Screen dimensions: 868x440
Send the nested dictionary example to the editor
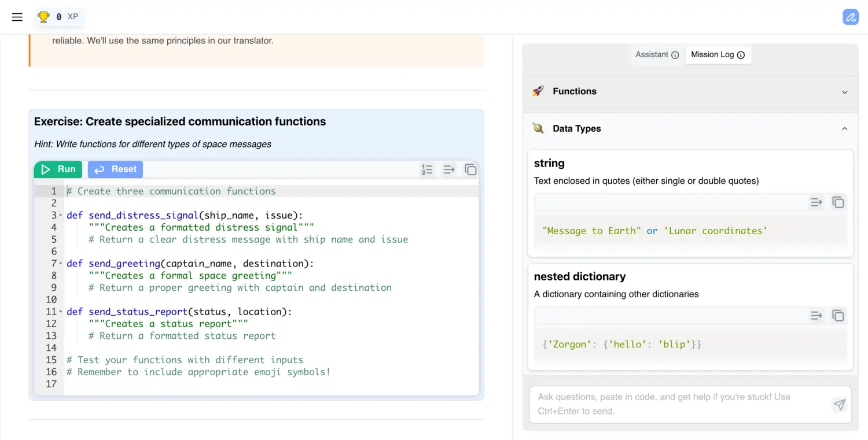pos(816,316)
